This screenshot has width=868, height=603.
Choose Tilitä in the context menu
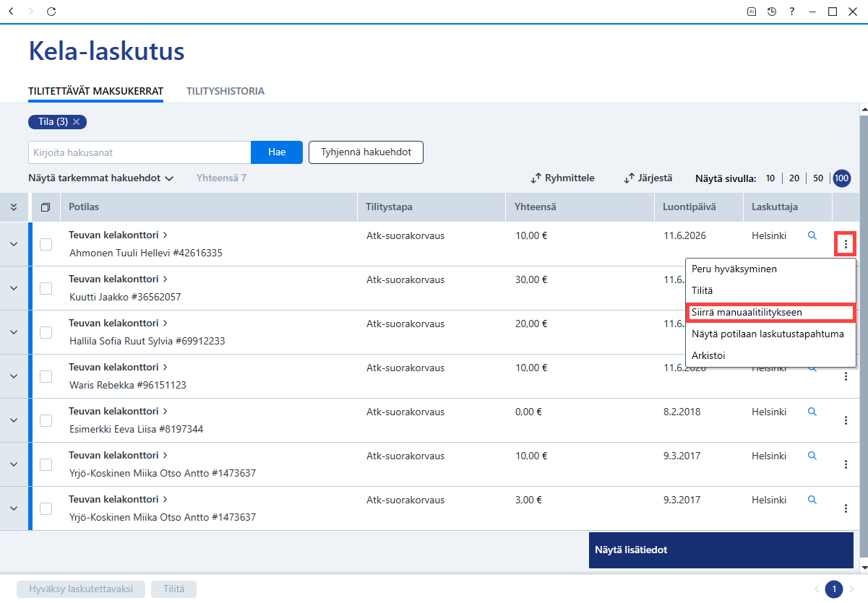click(770, 290)
